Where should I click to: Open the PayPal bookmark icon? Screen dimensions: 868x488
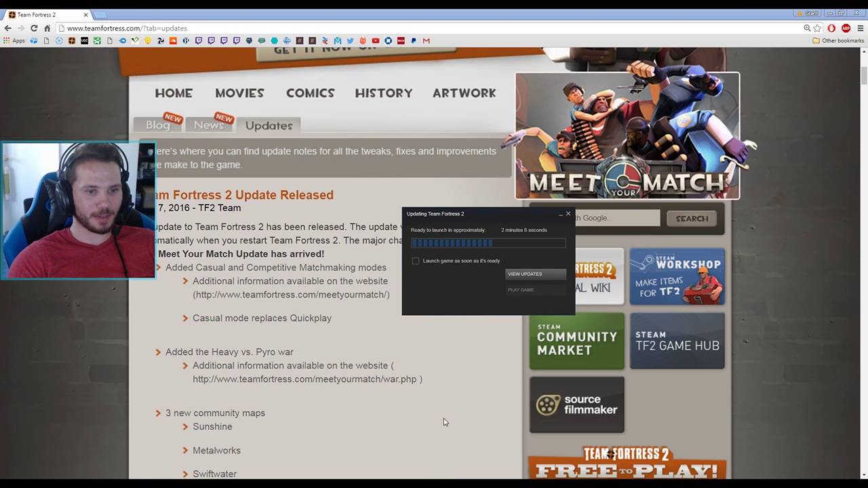(x=414, y=41)
